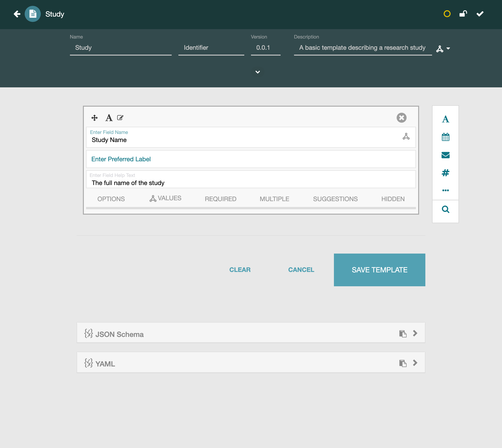
Task: Click the YAML braces icon
Action: (x=89, y=363)
